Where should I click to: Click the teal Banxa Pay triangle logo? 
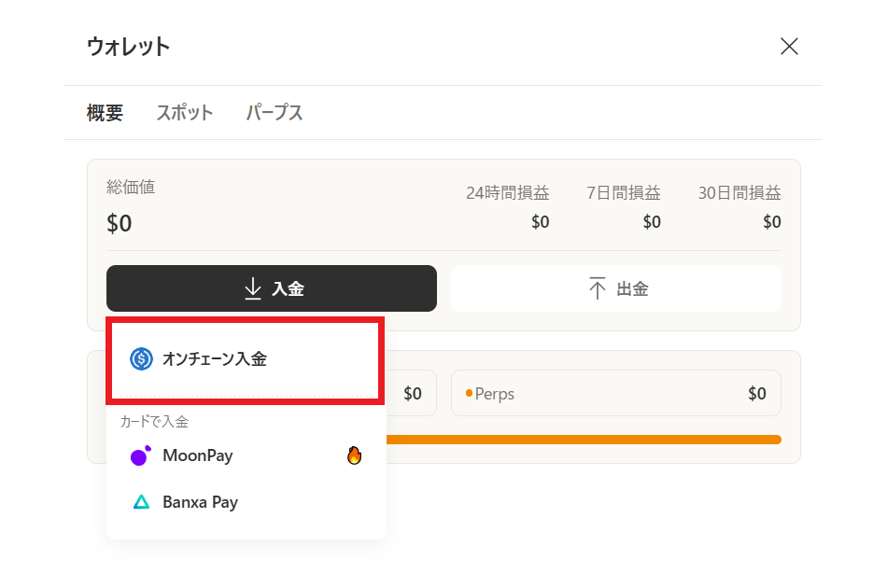pos(141,502)
